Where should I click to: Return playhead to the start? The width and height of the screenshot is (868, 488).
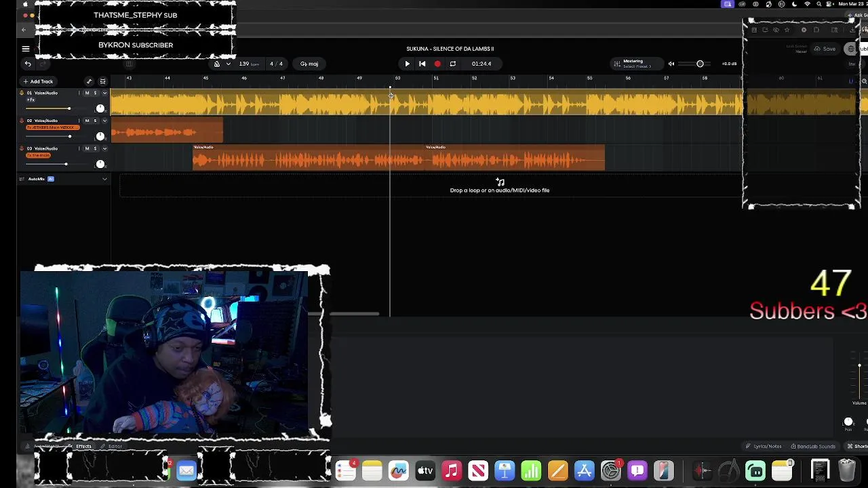coord(422,64)
